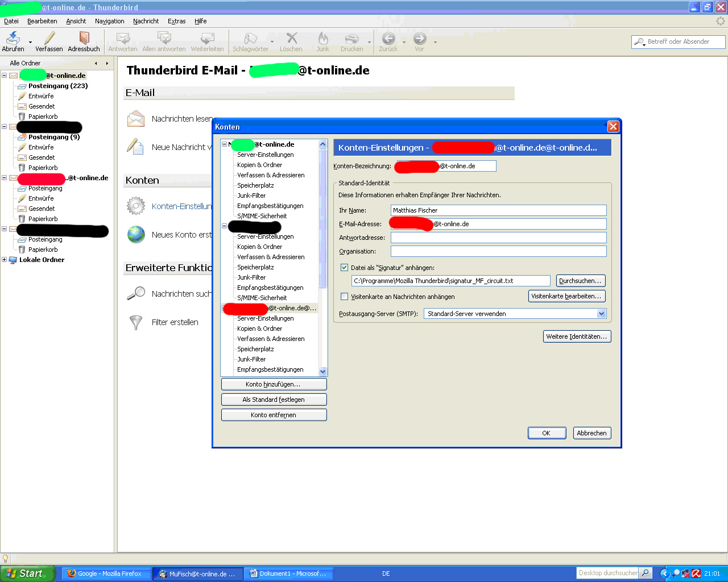Viewport: 728px width, 582px height.
Task: Click the Durchsuchen button for the signature file
Action: 580,281
